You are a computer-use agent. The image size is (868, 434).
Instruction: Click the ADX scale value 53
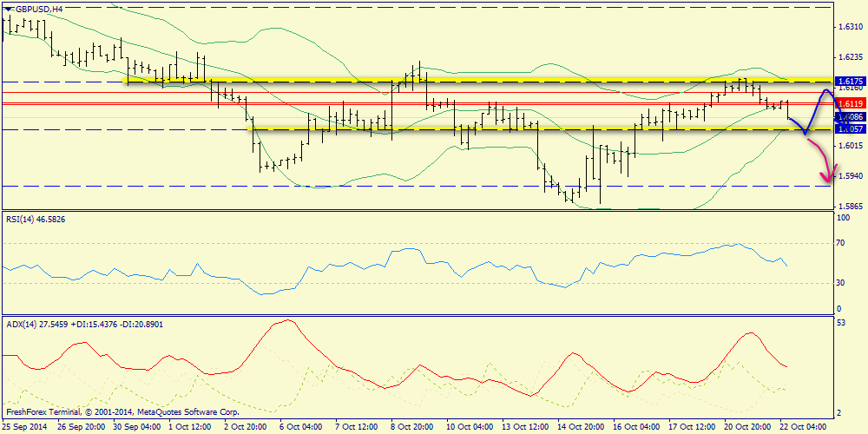point(841,323)
